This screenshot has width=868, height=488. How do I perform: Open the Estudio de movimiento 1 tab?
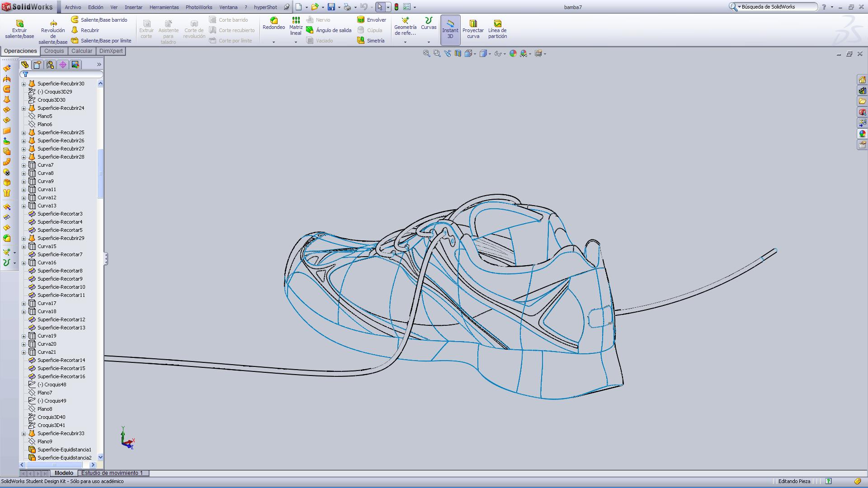click(x=112, y=473)
